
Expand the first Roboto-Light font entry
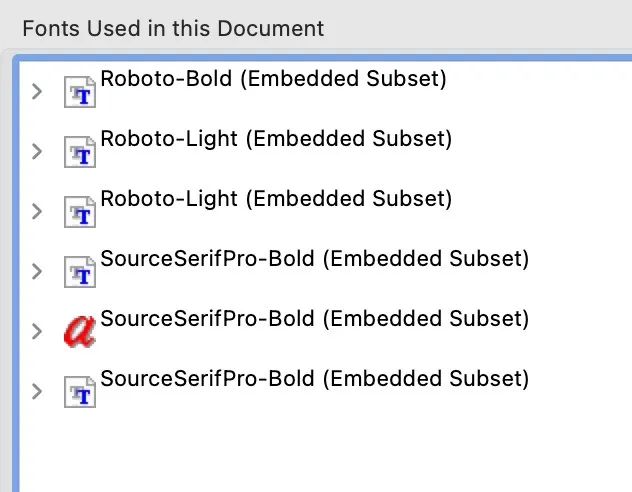pyautogui.click(x=37, y=152)
